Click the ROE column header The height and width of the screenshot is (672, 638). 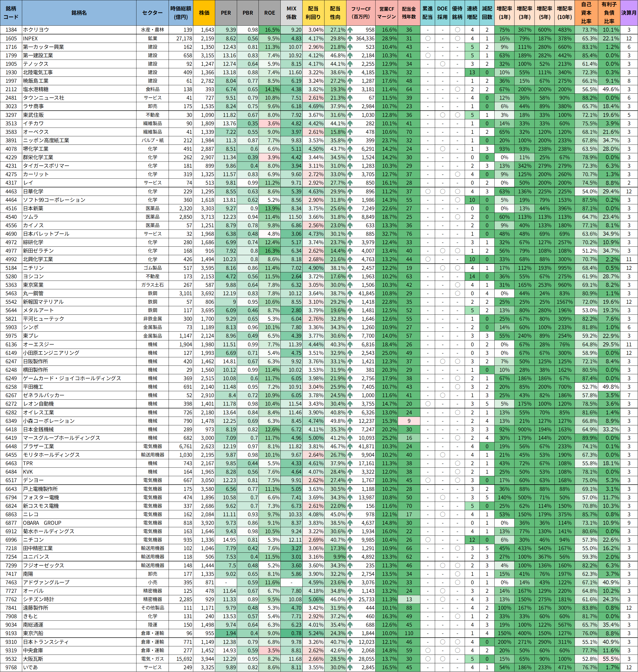(x=270, y=13)
